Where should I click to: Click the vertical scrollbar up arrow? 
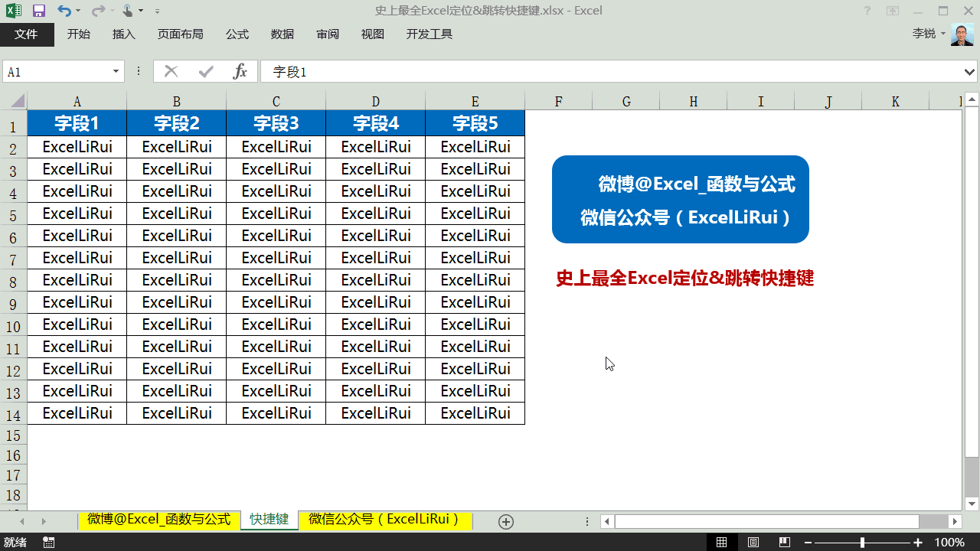[972, 99]
